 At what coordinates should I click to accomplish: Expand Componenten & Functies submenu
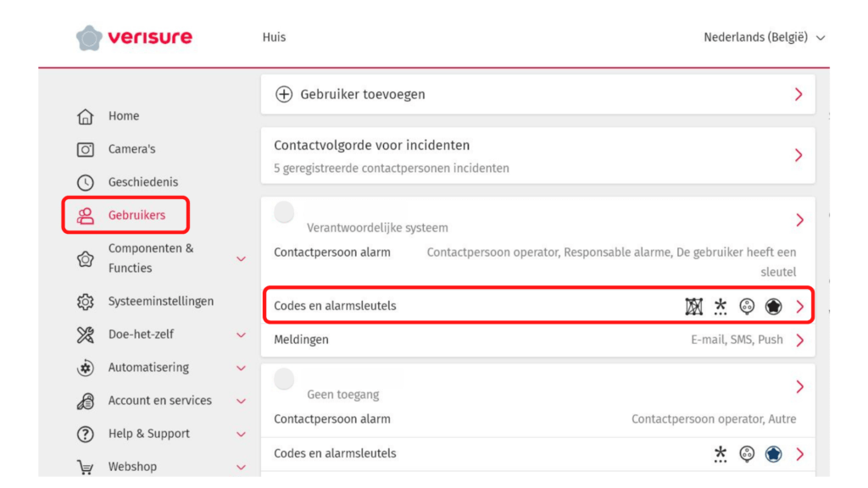click(241, 258)
